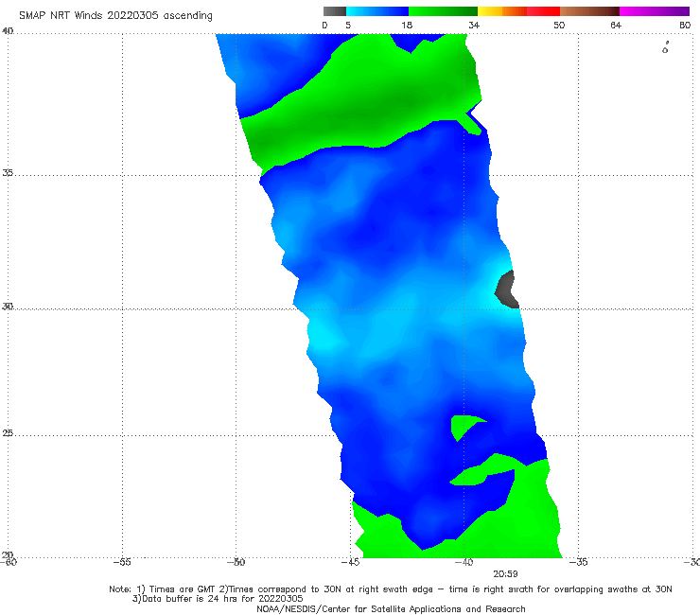Click the longitude axis label '-50'
This screenshot has height=615, width=700.
(236, 562)
